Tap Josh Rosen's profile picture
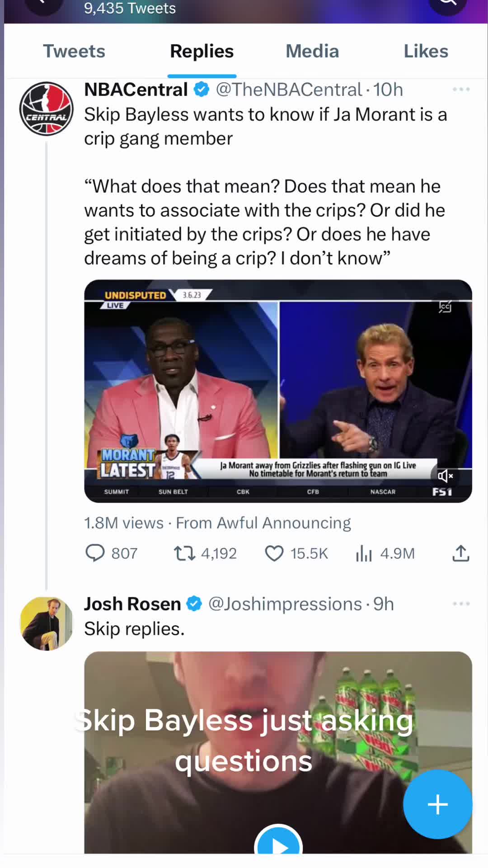 (x=47, y=623)
